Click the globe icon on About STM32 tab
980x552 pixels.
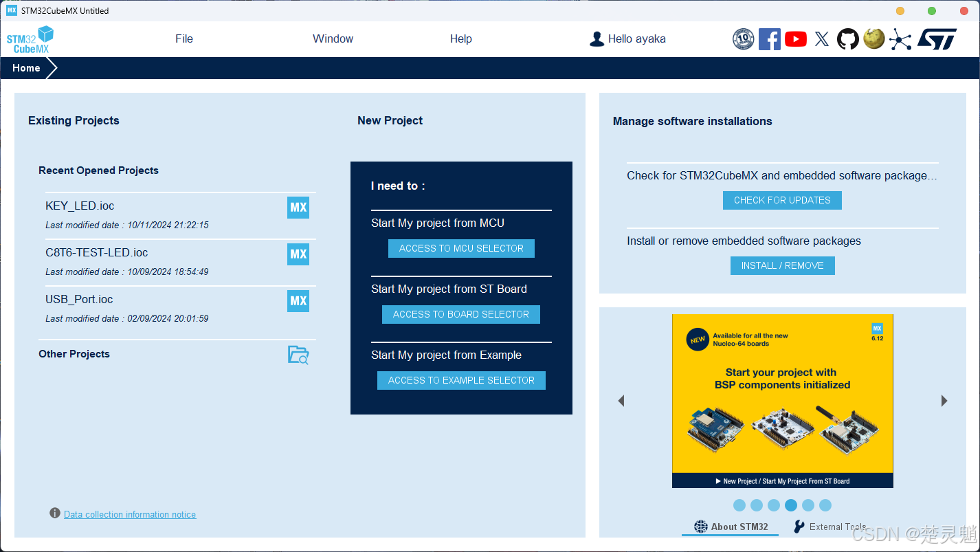pyautogui.click(x=700, y=527)
